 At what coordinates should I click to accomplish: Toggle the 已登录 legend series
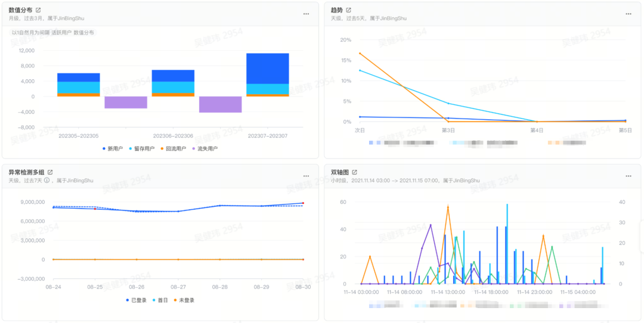(x=136, y=300)
